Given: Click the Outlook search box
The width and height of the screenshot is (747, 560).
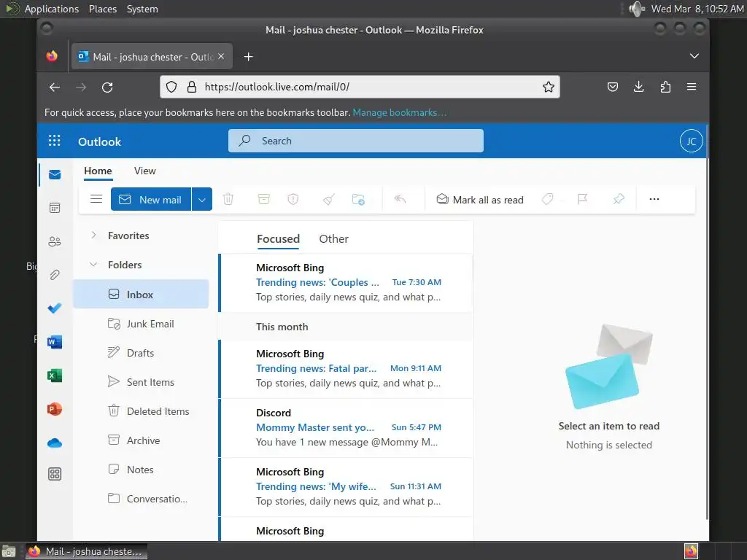Looking at the screenshot, I should point(356,141).
